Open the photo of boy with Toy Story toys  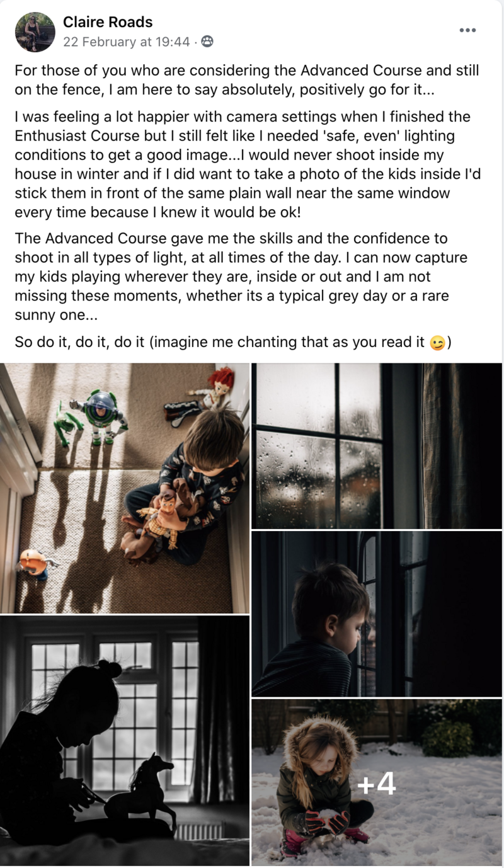tap(125, 488)
